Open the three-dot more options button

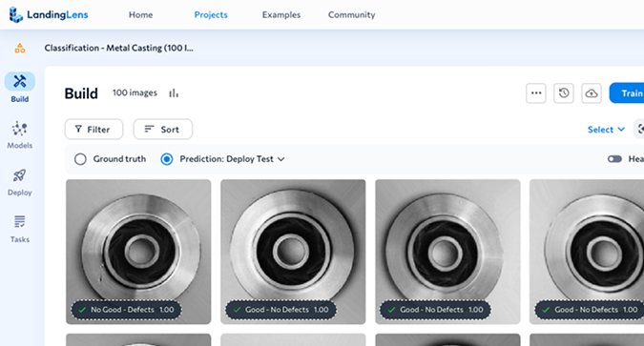[x=536, y=93]
